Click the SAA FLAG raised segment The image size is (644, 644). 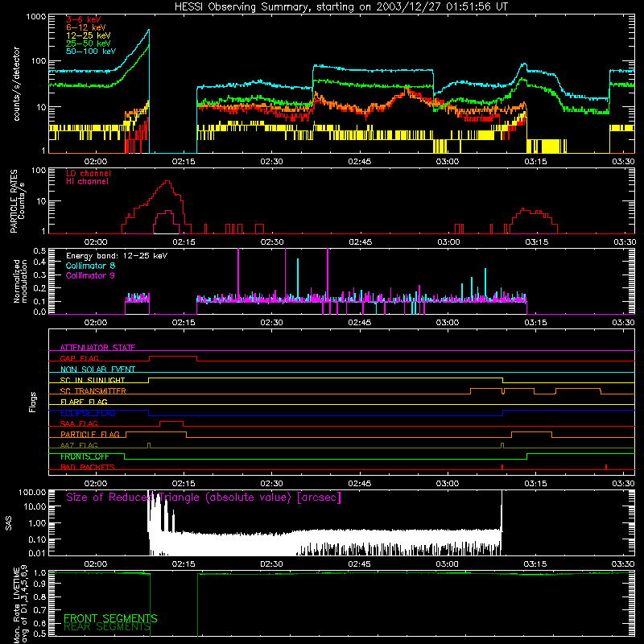[171, 422]
